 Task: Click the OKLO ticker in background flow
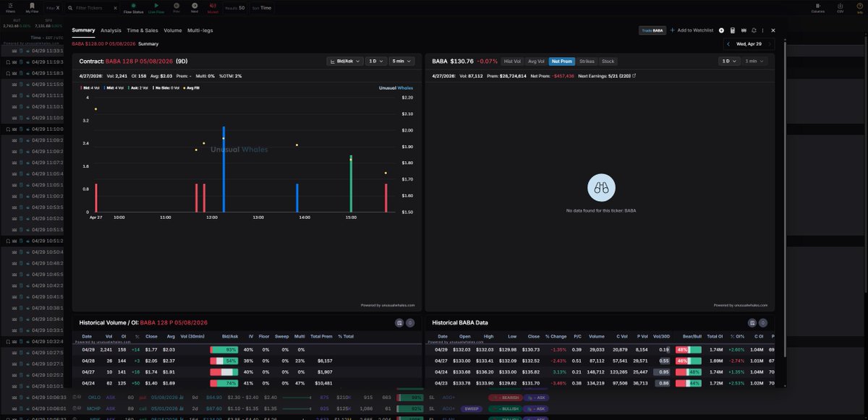pyautogui.click(x=93, y=397)
